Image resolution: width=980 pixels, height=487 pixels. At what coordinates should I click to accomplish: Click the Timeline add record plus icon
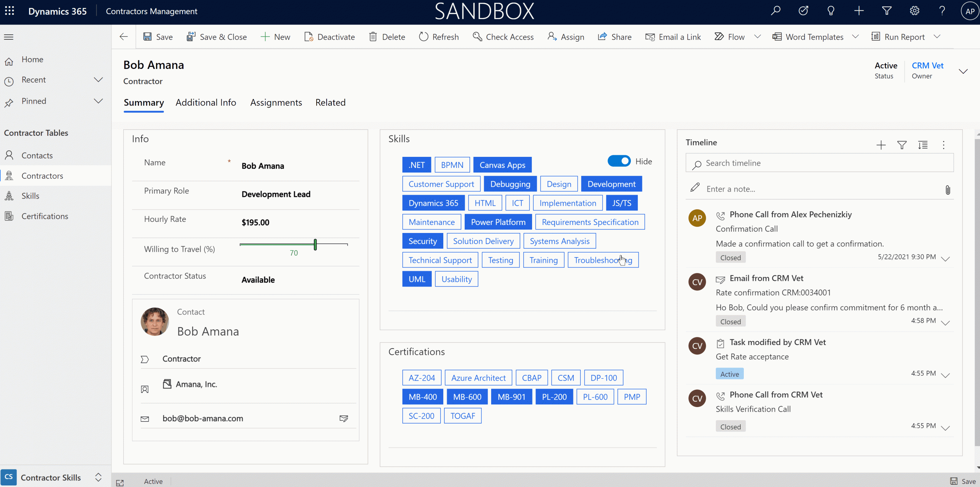[881, 145]
